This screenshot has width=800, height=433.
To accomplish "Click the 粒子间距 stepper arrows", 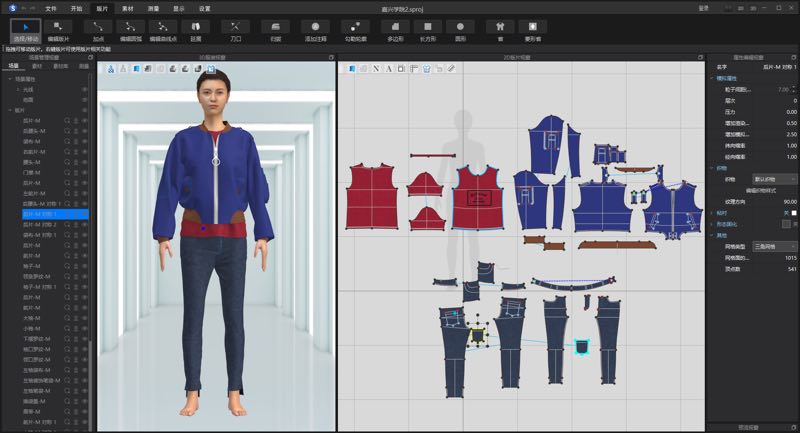I will (794, 89).
